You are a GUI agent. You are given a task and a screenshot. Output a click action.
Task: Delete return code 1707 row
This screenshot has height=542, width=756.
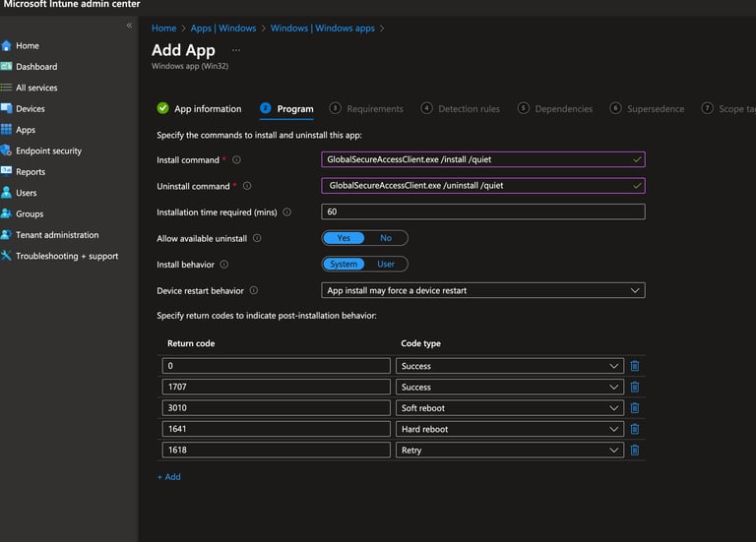point(635,387)
